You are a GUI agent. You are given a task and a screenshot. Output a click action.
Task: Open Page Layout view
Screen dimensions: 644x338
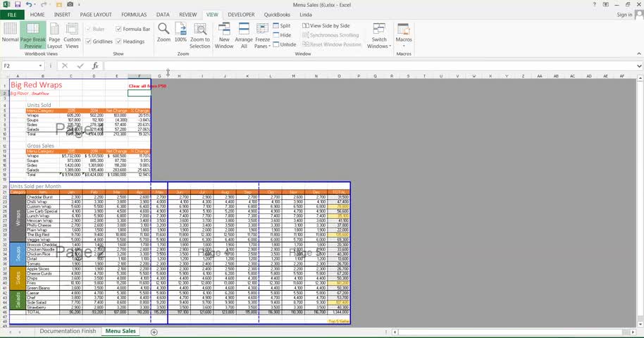[x=55, y=35]
